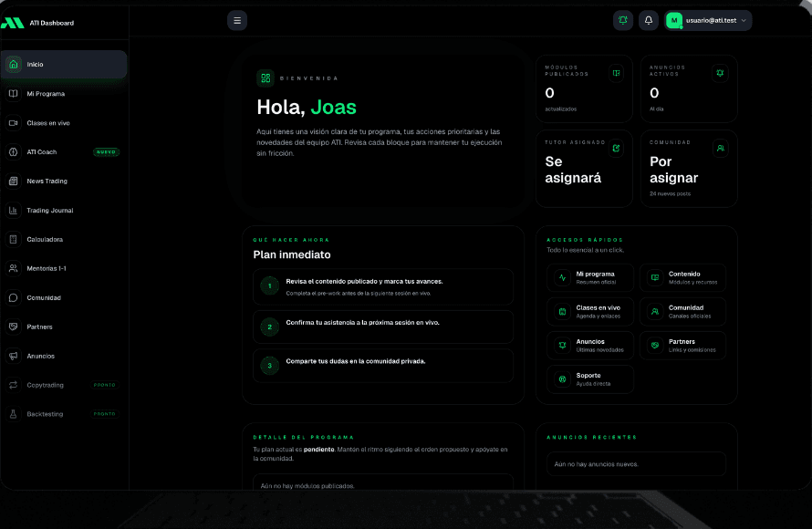The height and width of the screenshot is (529, 812).
Task: Open Calculadora sidebar item
Action: [x=64, y=239]
